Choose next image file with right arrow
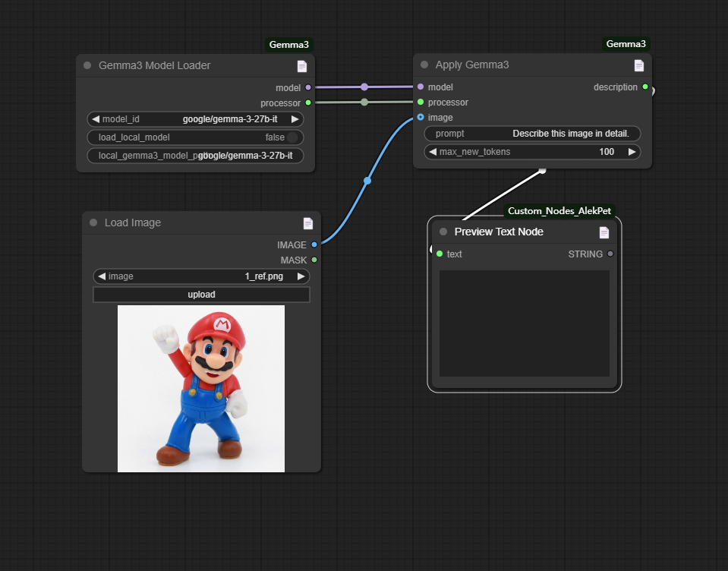The image size is (728, 571). click(x=301, y=276)
